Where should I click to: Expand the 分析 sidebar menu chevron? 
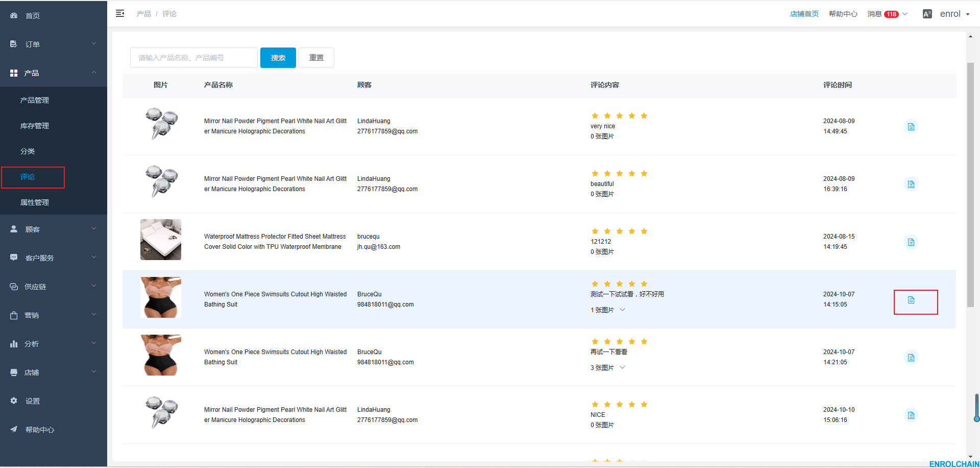[x=94, y=343]
